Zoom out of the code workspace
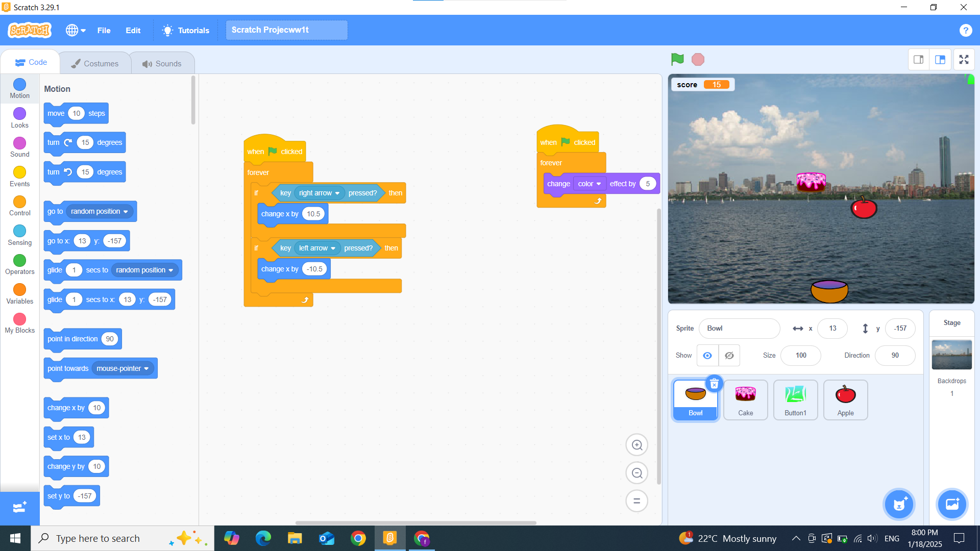The height and width of the screenshot is (551, 980). (636, 473)
